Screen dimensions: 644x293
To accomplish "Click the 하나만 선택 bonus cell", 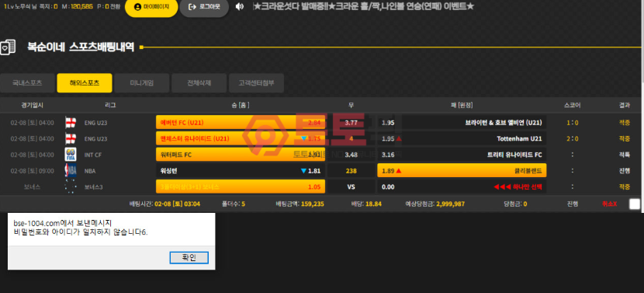I will coord(462,187).
